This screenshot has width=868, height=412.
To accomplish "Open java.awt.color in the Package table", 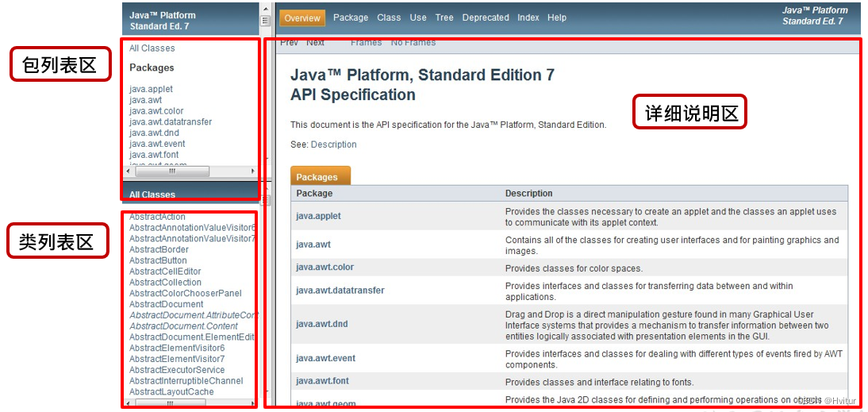I will click(x=325, y=267).
